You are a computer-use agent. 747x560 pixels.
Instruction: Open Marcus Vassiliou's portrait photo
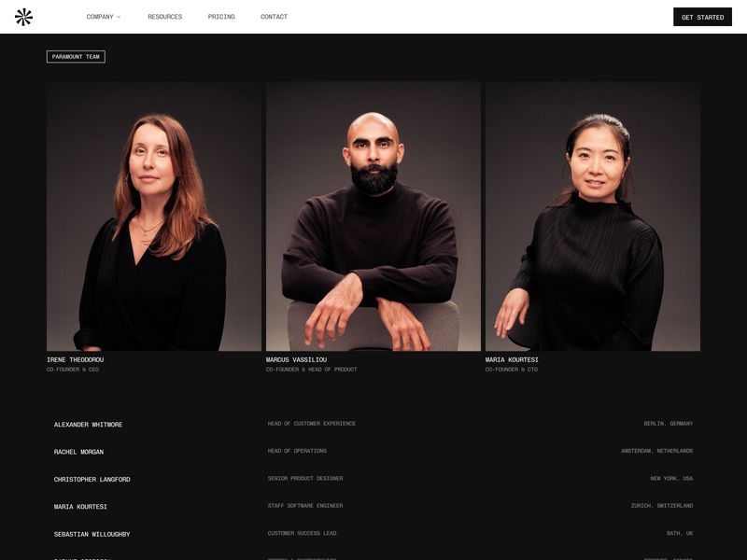click(373, 217)
